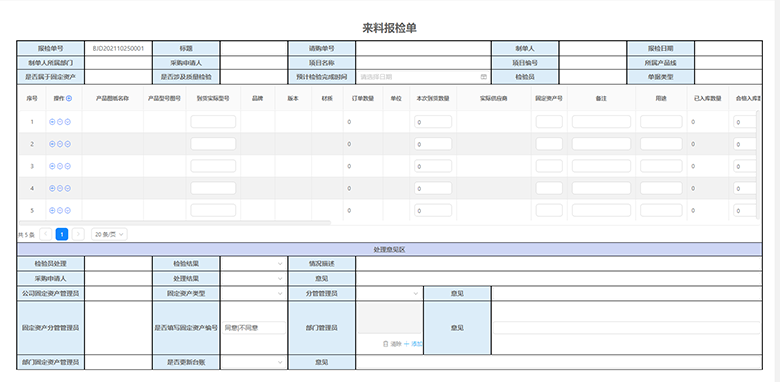
Task: Click the remove-row minus icon in row 3
Action: tap(60, 166)
